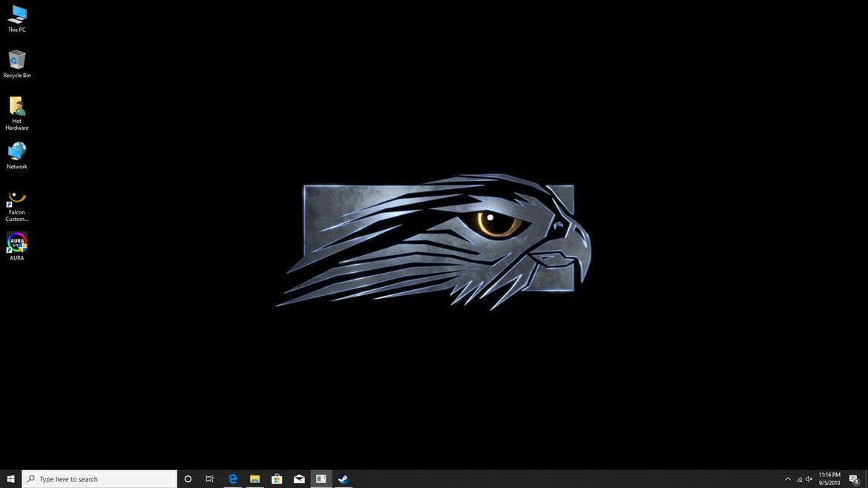Open the Windows Start menu

tap(10, 479)
